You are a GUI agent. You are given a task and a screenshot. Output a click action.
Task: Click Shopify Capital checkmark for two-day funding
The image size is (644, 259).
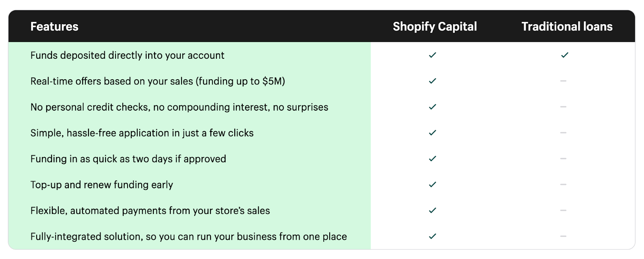pyautogui.click(x=433, y=159)
